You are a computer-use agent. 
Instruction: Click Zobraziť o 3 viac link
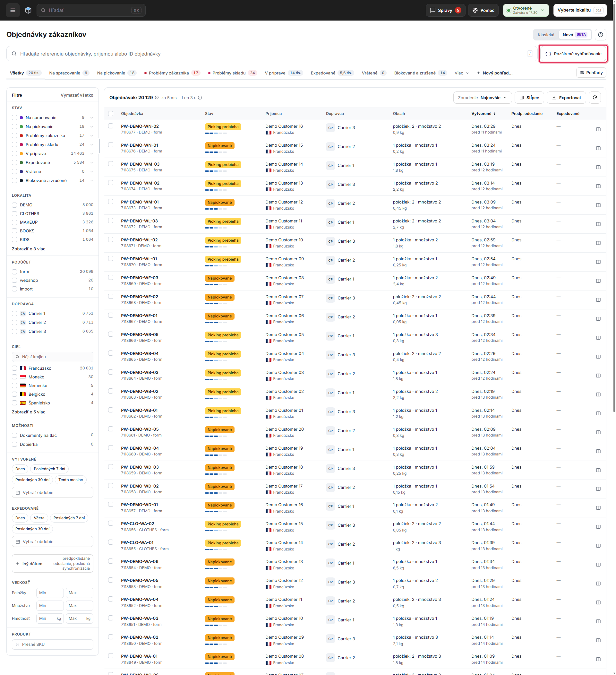tap(29, 249)
